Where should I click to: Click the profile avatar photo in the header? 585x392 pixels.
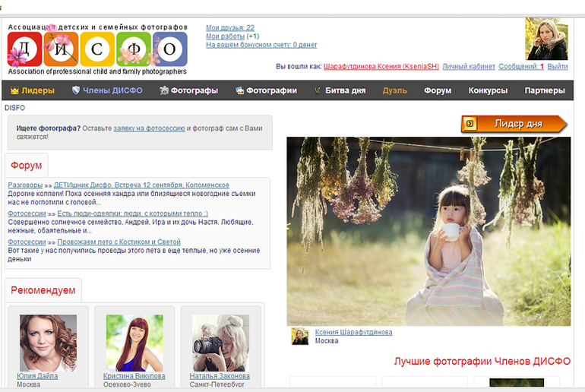546,39
